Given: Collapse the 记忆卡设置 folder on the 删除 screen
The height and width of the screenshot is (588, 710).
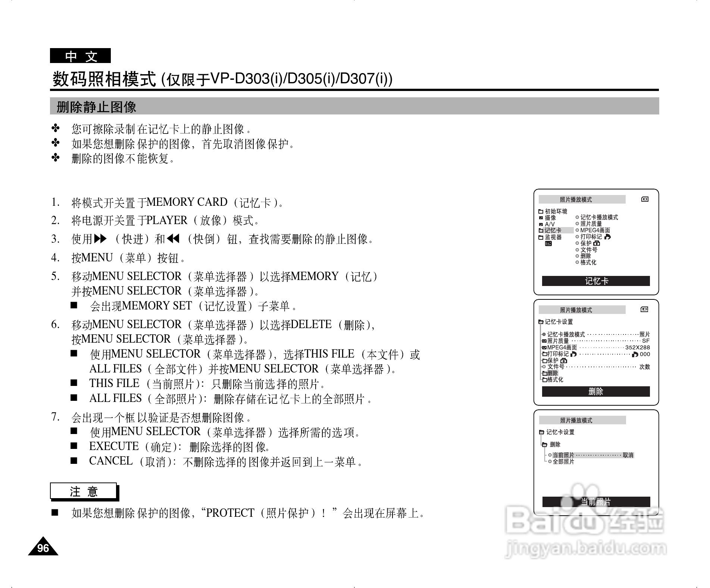Looking at the screenshot, I should (x=556, y=322).
